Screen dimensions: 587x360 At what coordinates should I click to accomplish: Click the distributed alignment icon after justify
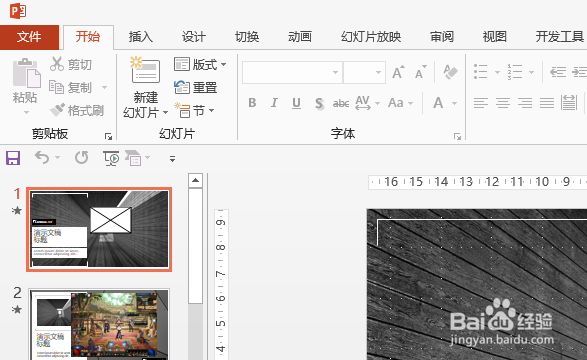[569, 103]
